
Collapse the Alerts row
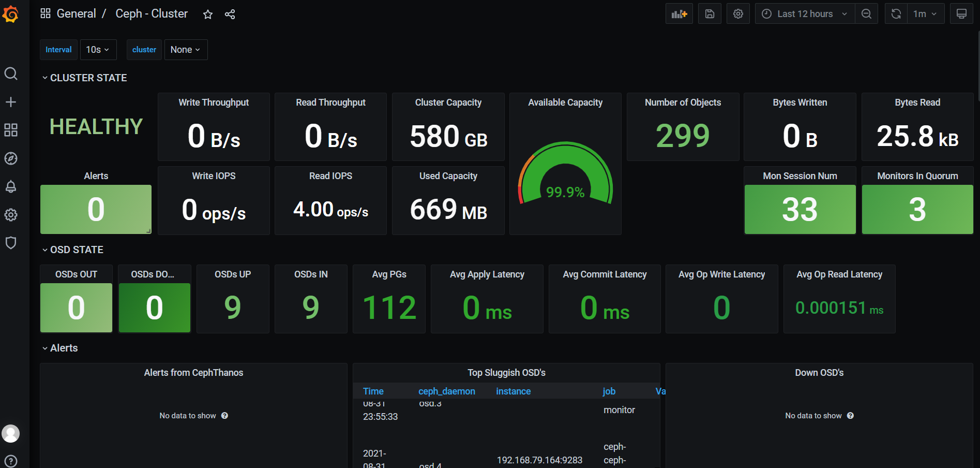pos(60,348)
